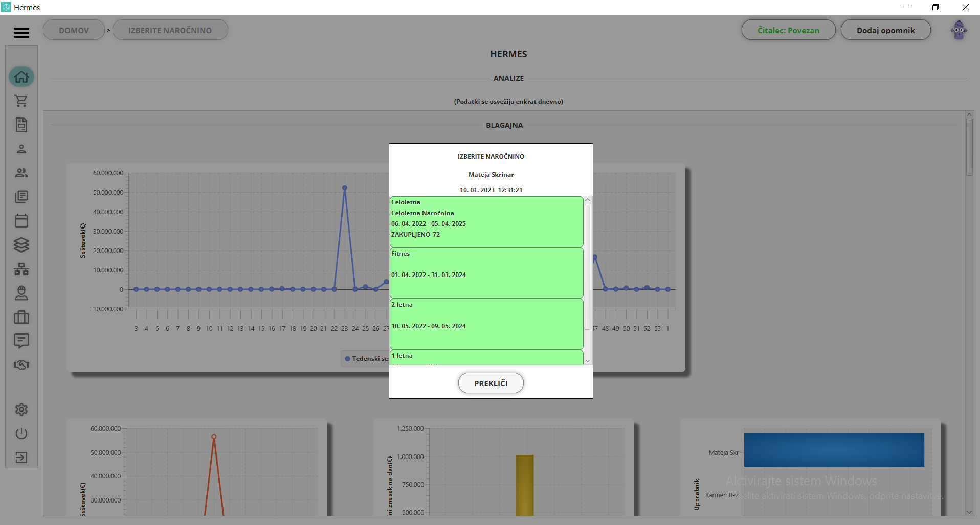Click the blue Mateja Skr bar

(x=834, y=450)
